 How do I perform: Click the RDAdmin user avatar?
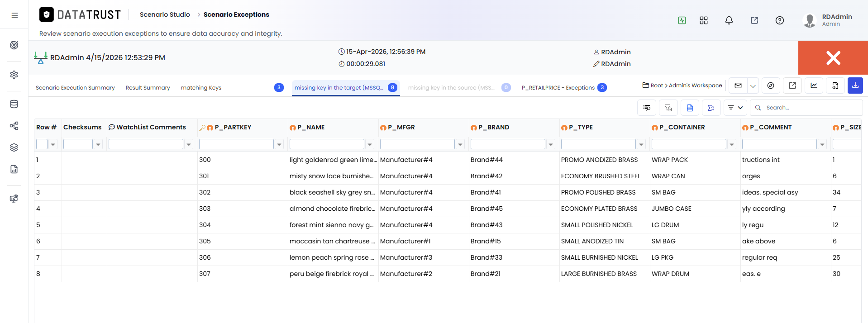point(809,20)
